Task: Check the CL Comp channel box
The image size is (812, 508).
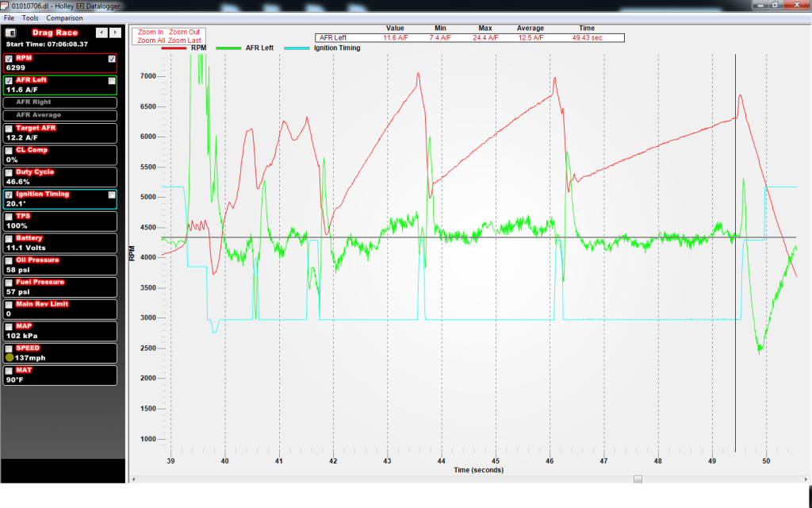Action: (x=9, y=150)
